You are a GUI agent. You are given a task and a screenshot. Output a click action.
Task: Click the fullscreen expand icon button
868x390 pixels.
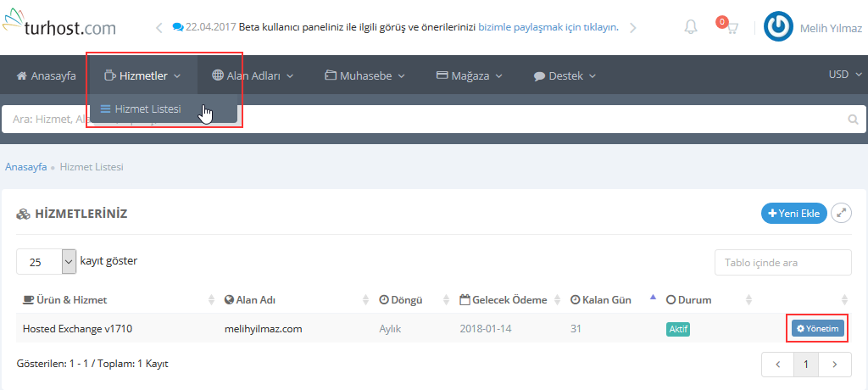coord(841,214)
